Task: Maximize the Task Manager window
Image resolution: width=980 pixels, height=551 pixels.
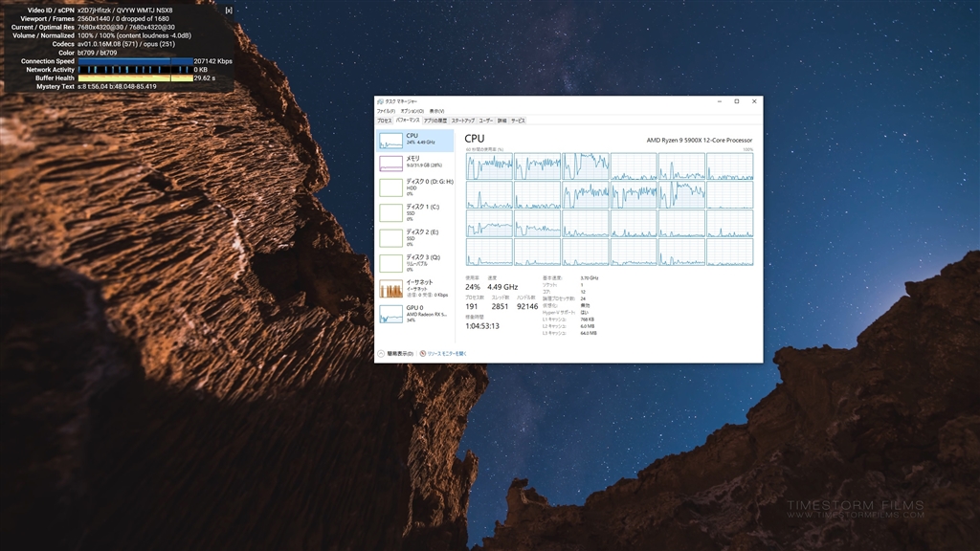Action: (737, 101)
